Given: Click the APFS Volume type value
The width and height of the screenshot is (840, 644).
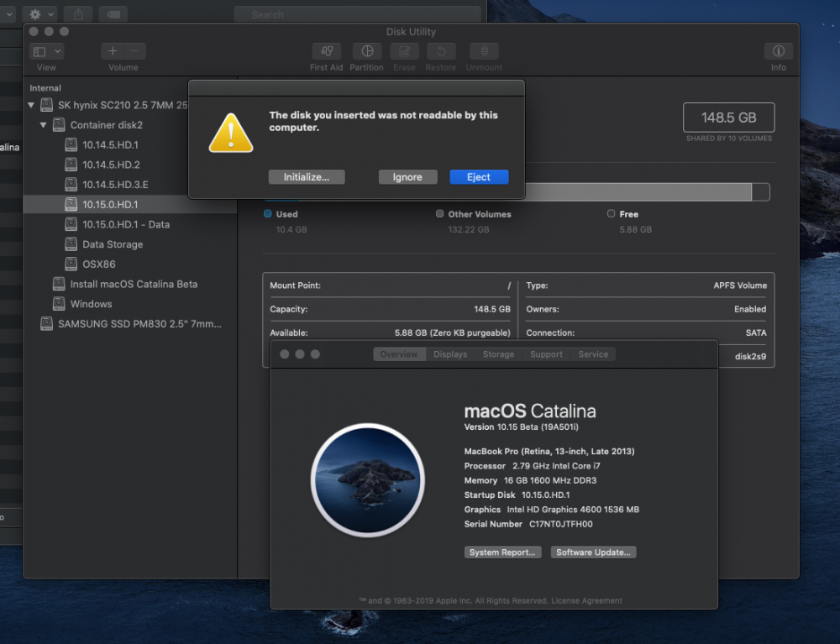Looking at the screenshot, I should coord(740,285).
